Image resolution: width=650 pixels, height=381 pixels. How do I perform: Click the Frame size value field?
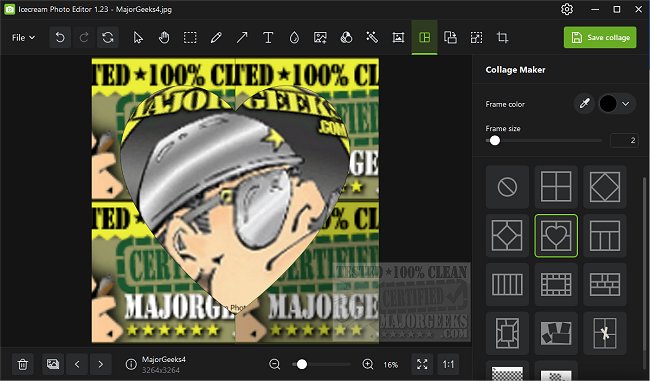[x=624, y=141]
